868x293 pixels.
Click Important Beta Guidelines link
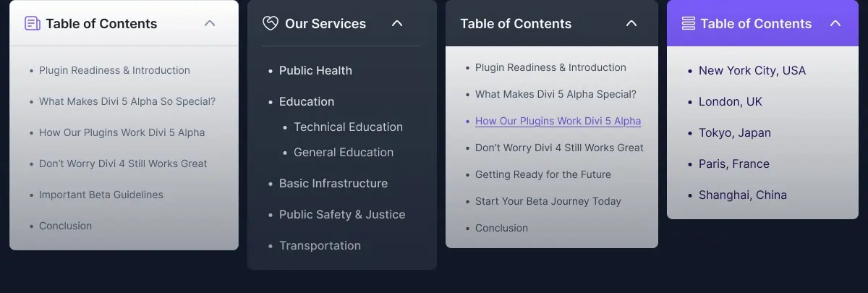click(101, 195)
